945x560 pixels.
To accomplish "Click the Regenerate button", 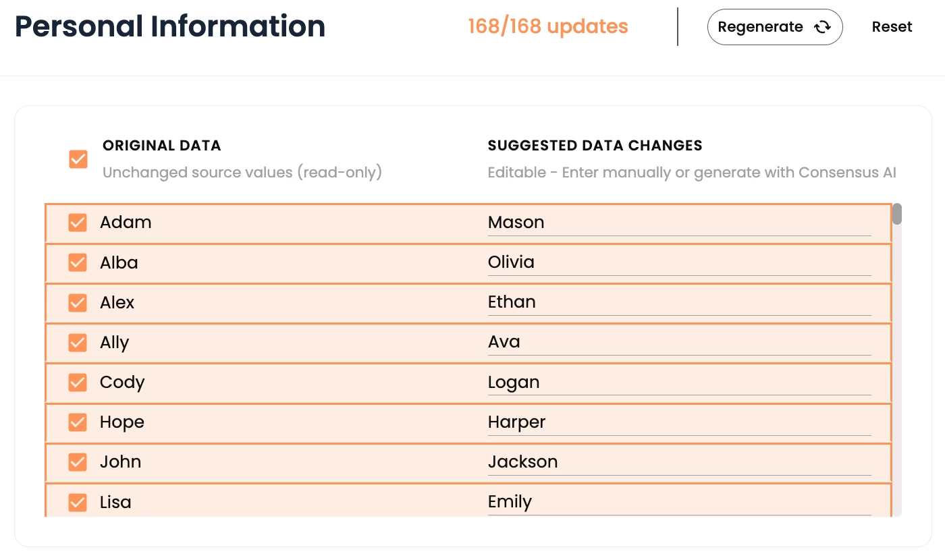I will point(774,27).
